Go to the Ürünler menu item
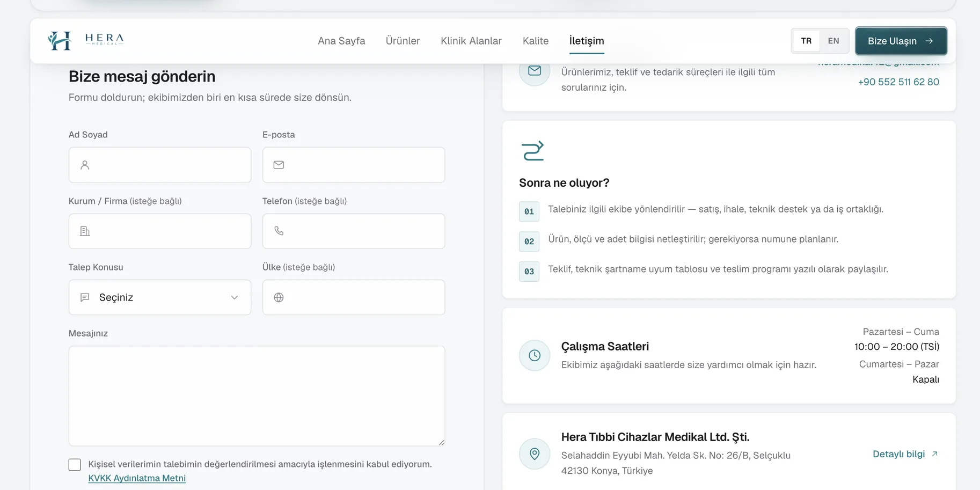The width and height of the screenshot is (980, 490). click(403, 41)
